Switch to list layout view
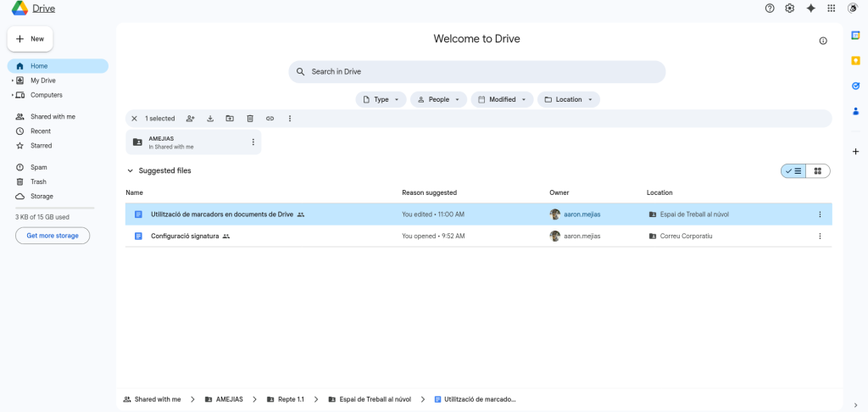This screenshot has height=412, width=868. point(793,171)
